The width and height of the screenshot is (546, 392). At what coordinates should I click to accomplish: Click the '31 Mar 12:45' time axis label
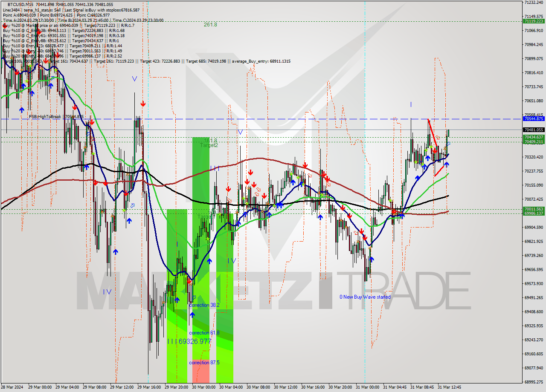[x=450, y=387]
